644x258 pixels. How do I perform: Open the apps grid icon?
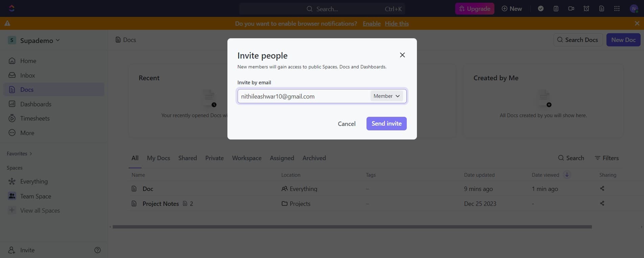(617, 8)
